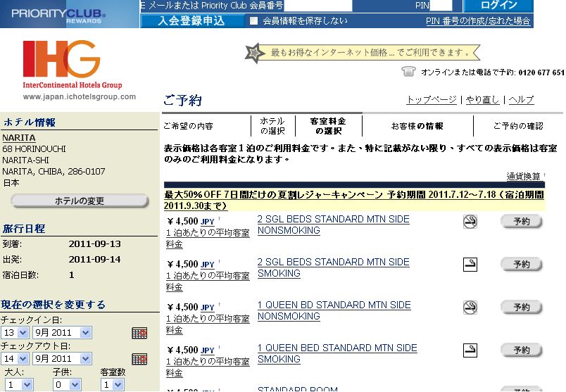This screenshot has height=392, width=566.
Task: Click the smoking icon for 1 QUEEN BED room
Action: tap(470, 350)
